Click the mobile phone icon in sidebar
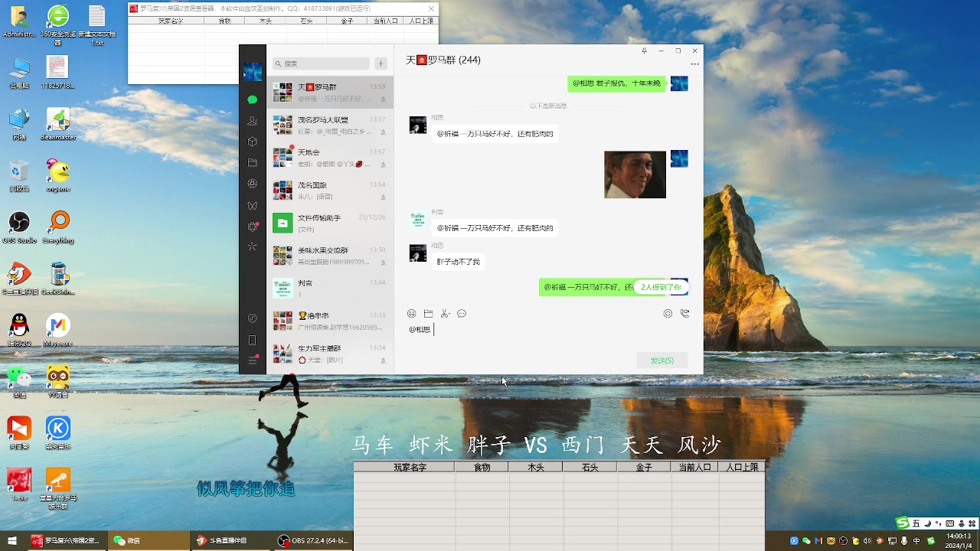The image size is (980, 551). (x=253, y=339)
